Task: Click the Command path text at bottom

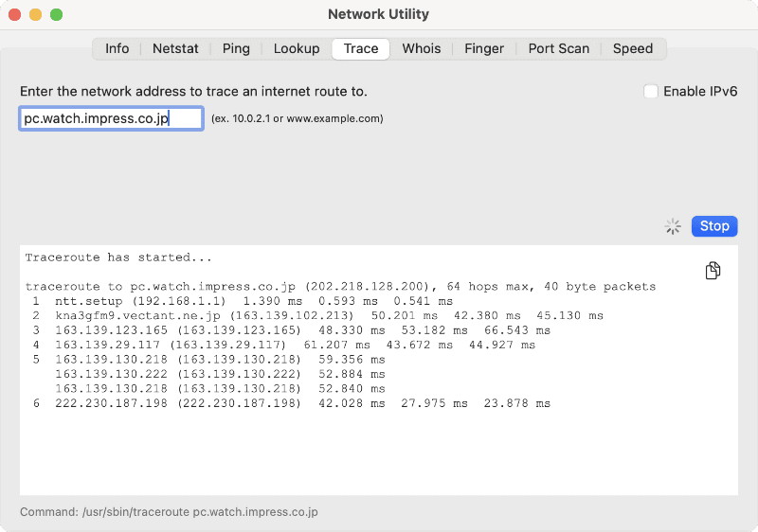Action: (169, 512)
